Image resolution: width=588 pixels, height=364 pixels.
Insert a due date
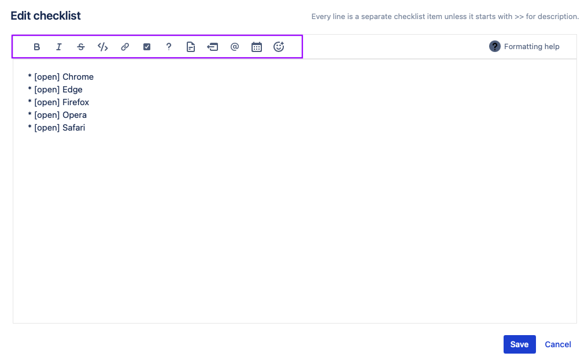[x=256, y=46]
